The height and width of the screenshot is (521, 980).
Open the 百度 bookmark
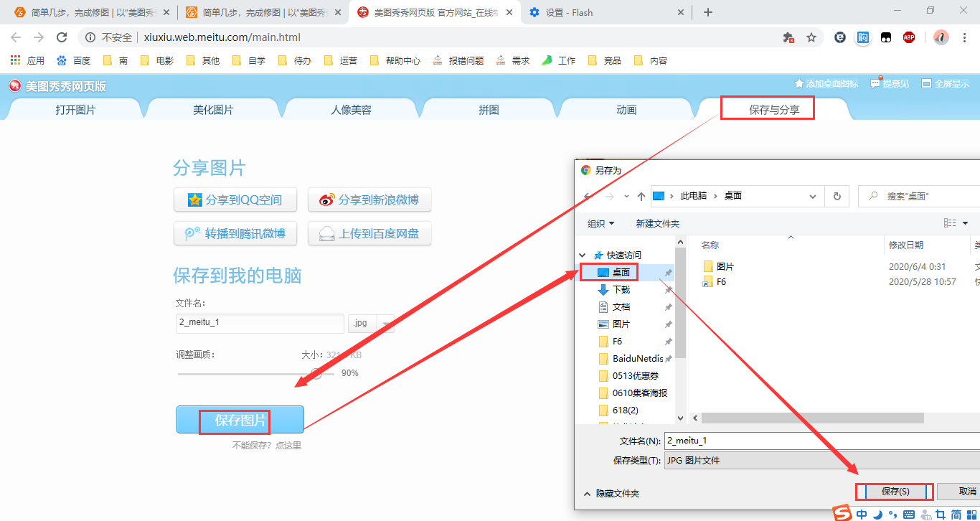74,61
